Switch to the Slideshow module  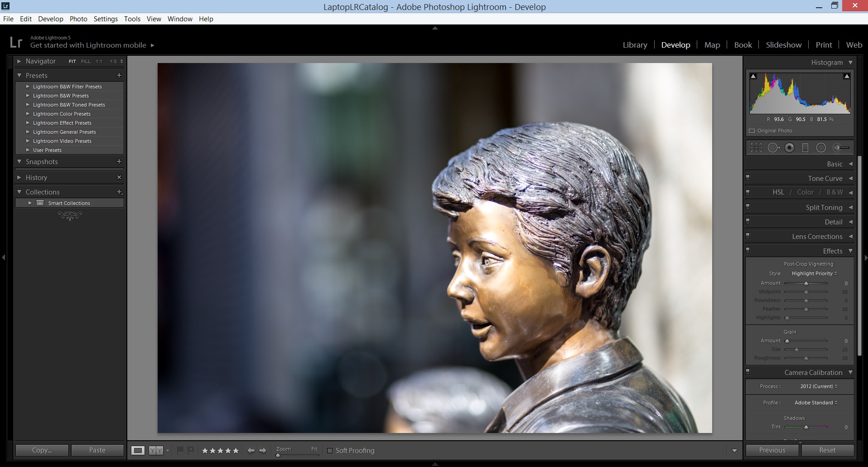pos(784,45)
